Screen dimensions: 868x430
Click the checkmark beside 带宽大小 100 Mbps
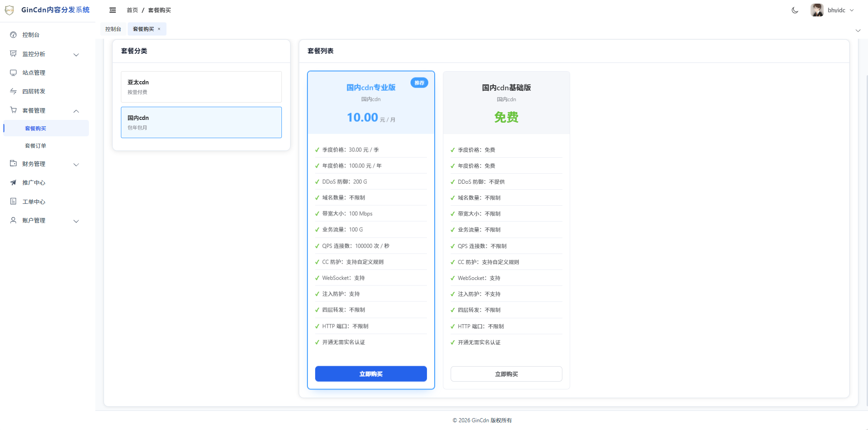[317, 213]
